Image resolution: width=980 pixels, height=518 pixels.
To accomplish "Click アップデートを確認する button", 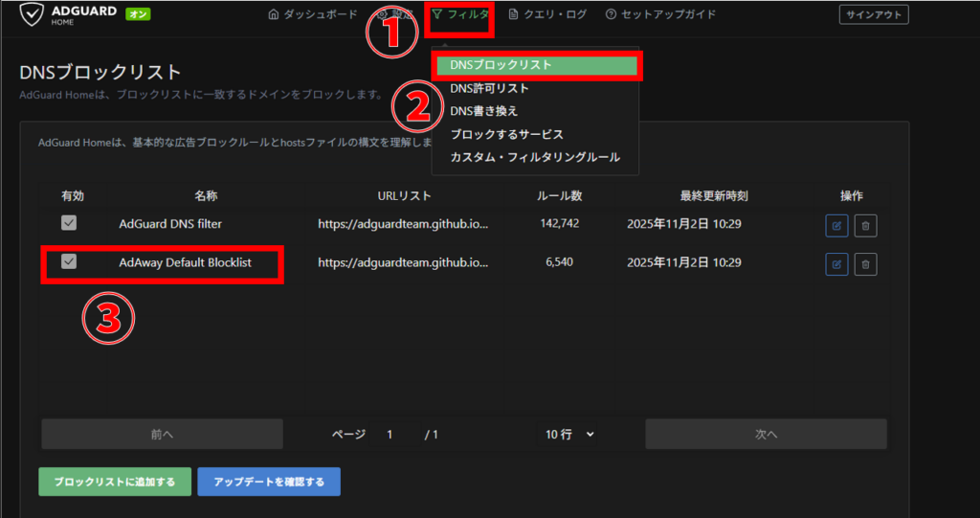I will pos(269,482).
